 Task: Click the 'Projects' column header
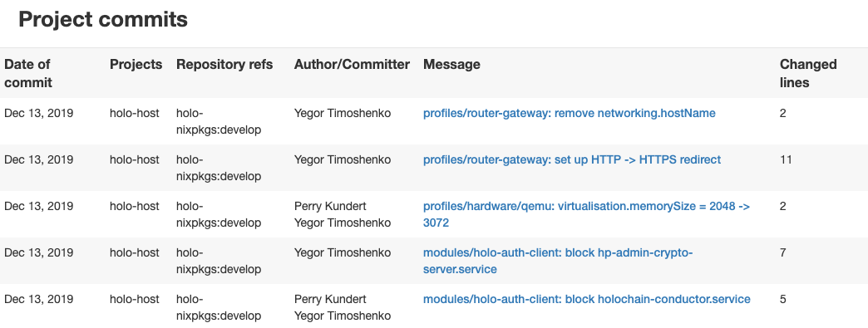click(136, 64)
